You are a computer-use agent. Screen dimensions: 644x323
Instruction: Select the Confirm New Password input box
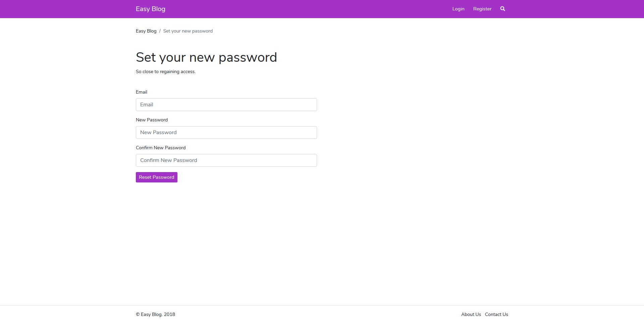pos(226,160)
